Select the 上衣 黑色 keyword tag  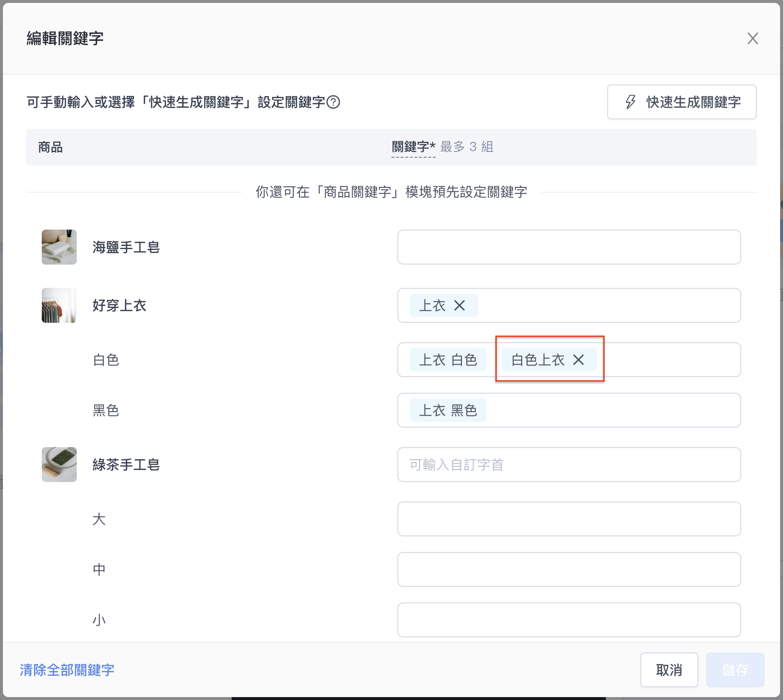[x=448, y=410]
